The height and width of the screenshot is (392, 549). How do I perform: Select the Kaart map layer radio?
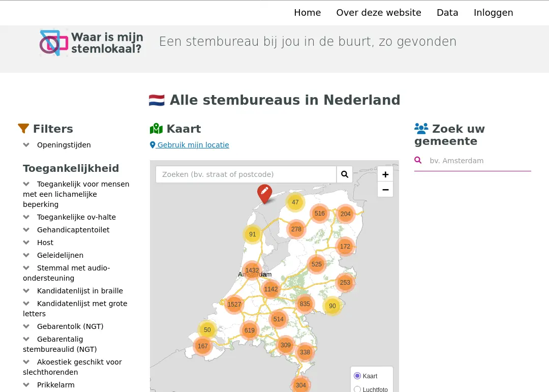357,376
